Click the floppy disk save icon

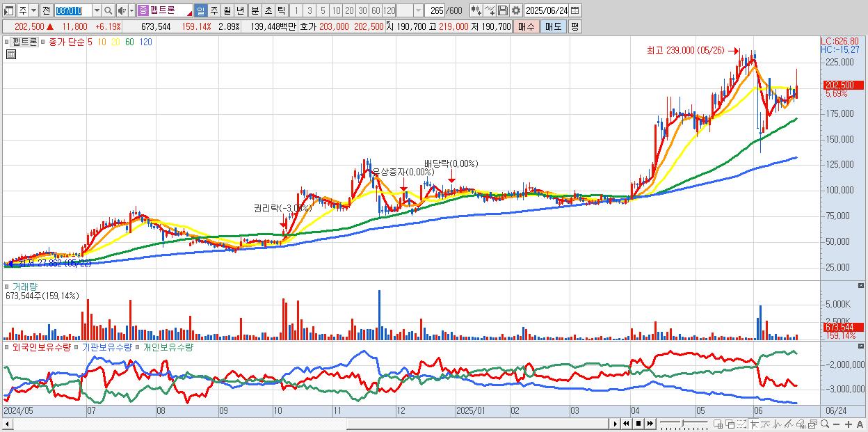tap(502, 10)
